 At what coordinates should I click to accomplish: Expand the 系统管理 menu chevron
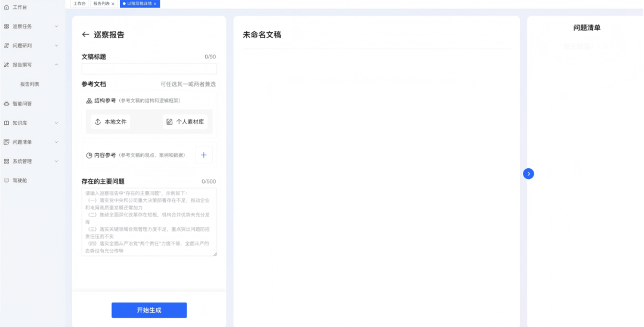(x=56, y=162)
